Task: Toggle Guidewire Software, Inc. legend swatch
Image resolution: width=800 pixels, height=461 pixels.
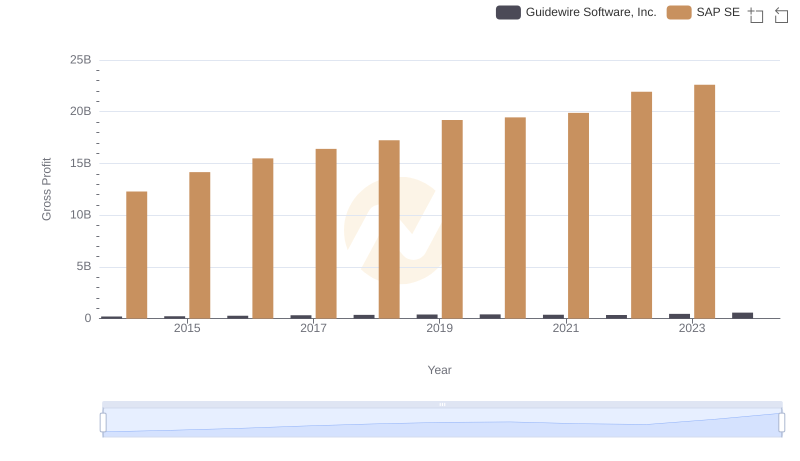Action: coord(508,12)
